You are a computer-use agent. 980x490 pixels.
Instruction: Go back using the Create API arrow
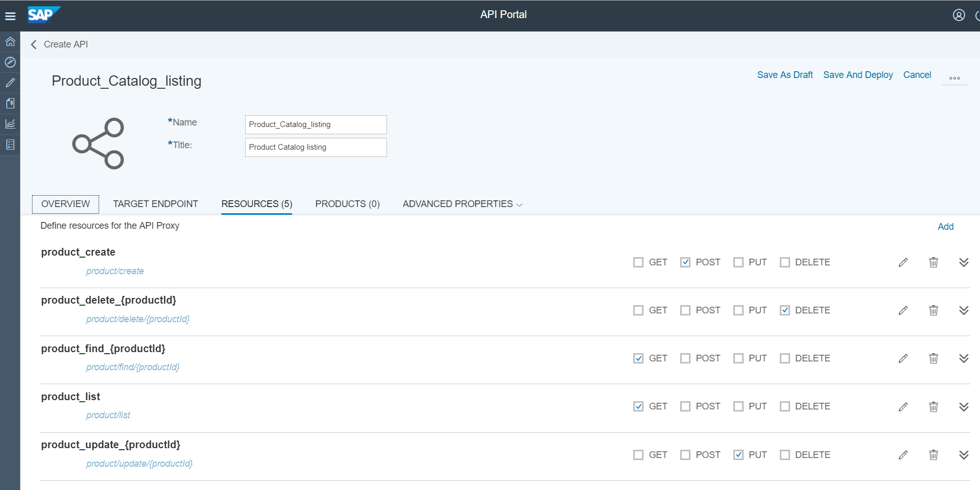pos(34,44)
